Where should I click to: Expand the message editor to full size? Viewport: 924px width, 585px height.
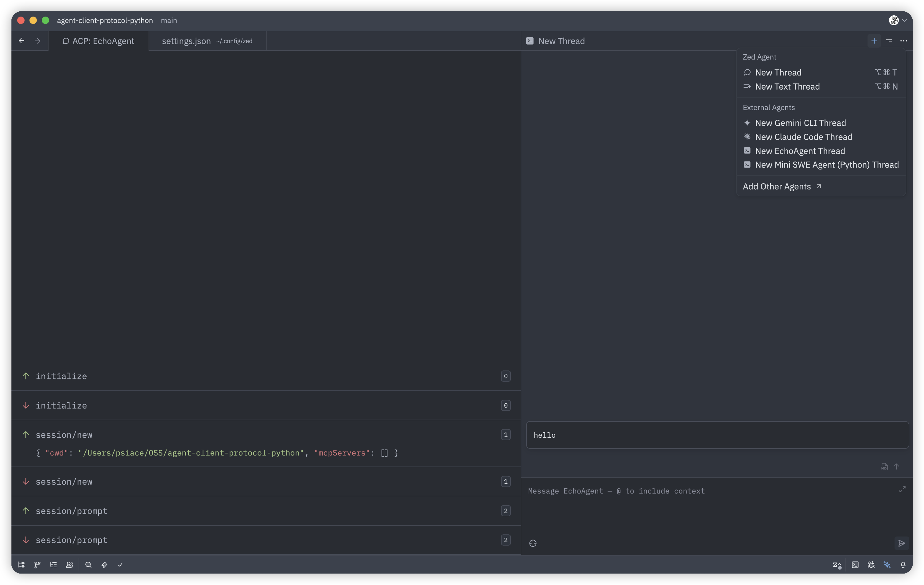(902, 490)
